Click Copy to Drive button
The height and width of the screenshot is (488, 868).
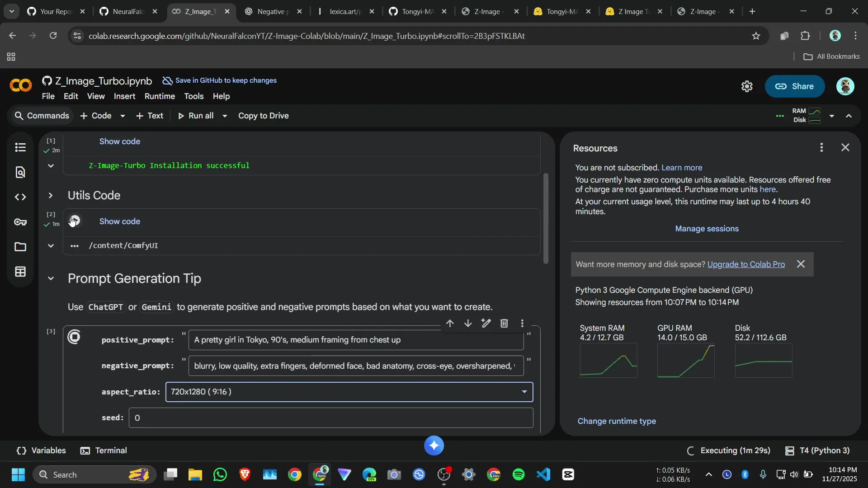click(263, 116)
